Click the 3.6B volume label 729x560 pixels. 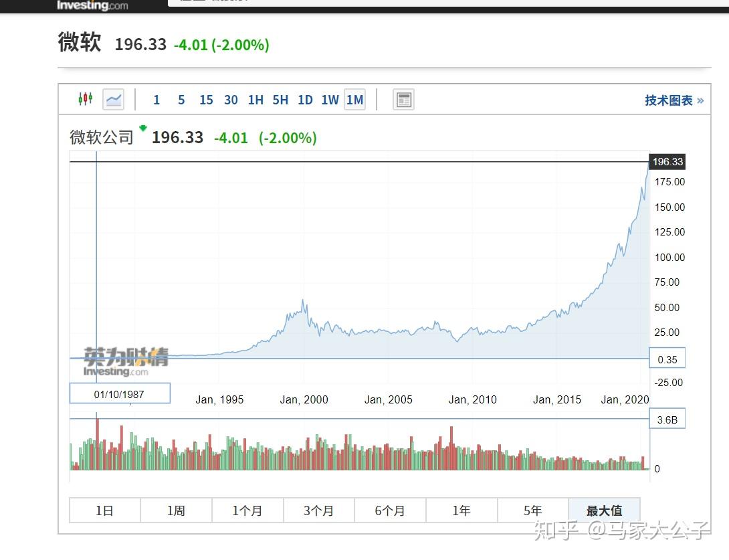pyautogui.click(x=667, y=419)
